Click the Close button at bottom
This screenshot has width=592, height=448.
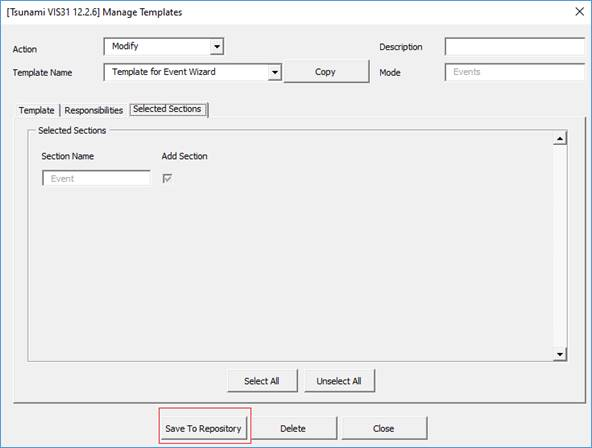384,428
